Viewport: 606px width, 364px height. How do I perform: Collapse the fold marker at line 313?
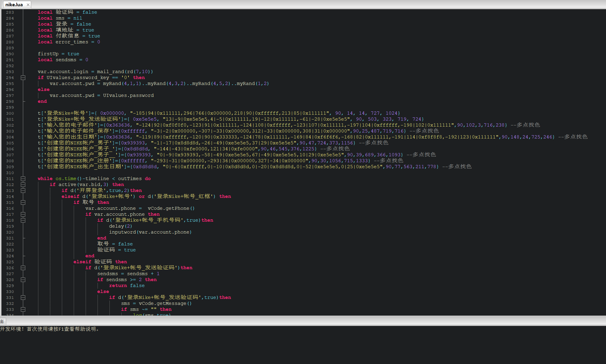(x=23, y=190)
